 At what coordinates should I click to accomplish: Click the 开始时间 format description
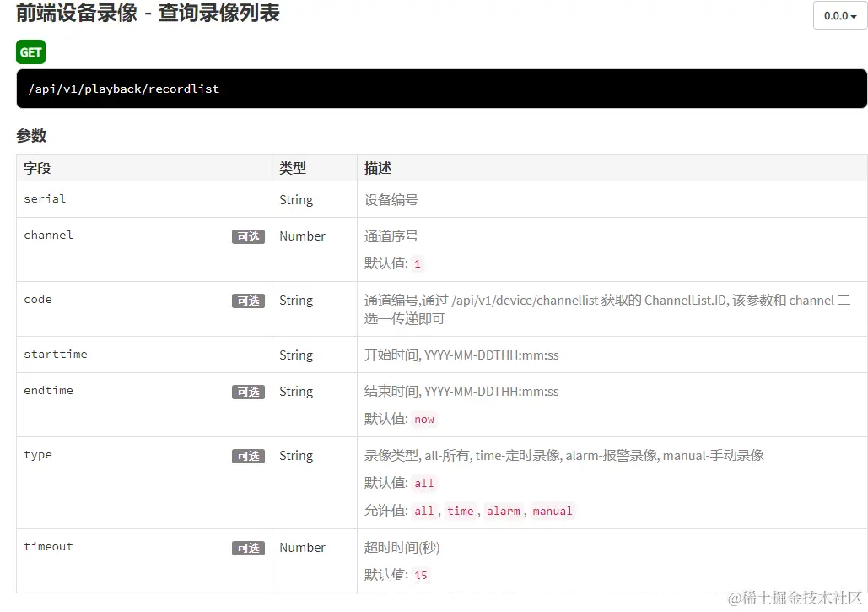[461, 355]
